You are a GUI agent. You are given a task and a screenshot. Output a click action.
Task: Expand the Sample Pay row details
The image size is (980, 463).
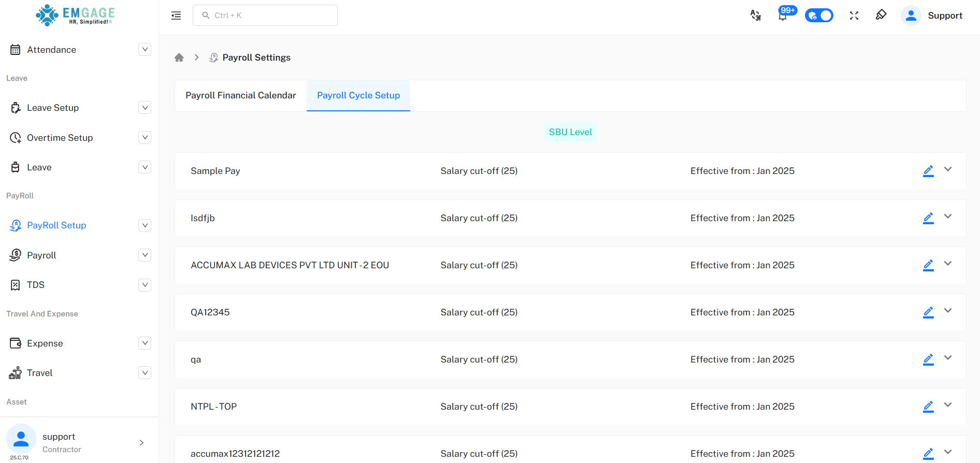(x=948, y=169)
